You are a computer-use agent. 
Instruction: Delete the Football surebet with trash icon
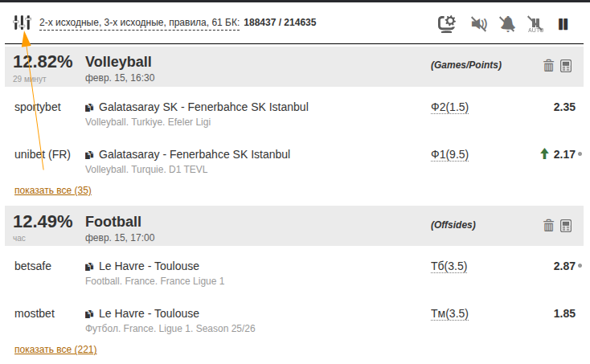[x=549, y=226]
